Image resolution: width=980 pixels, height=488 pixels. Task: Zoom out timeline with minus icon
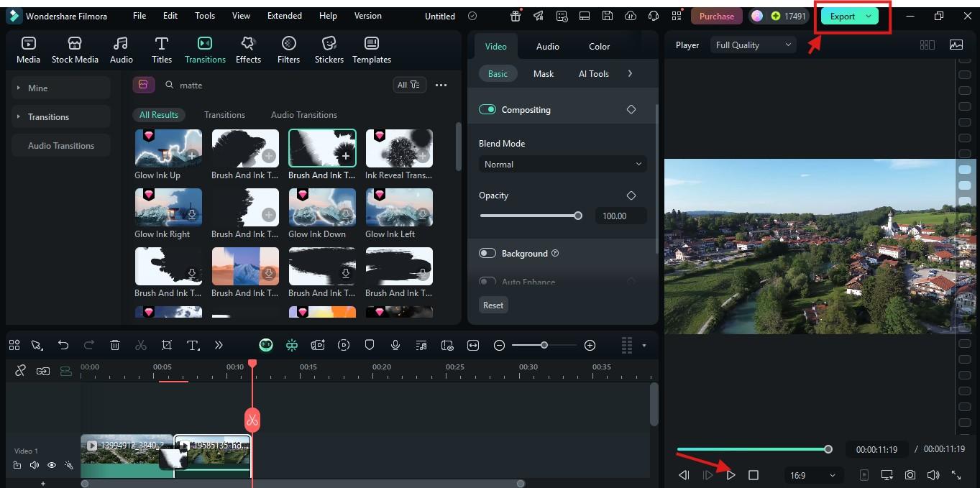tap(499, 346)
